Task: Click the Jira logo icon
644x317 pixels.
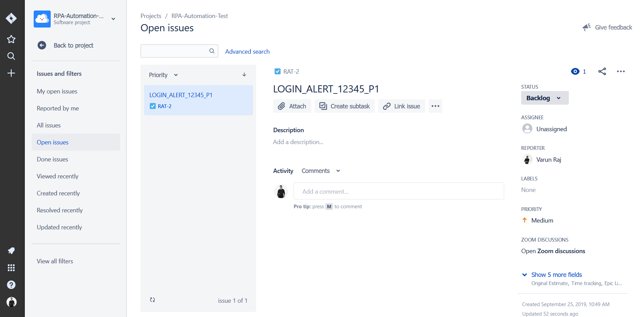Action: (x=11, y=18)
